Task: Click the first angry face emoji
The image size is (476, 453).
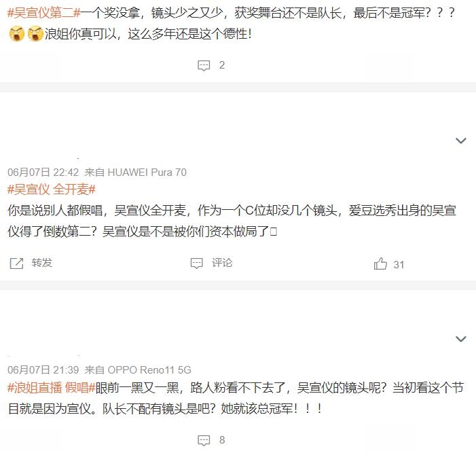Action: (17, 34)
